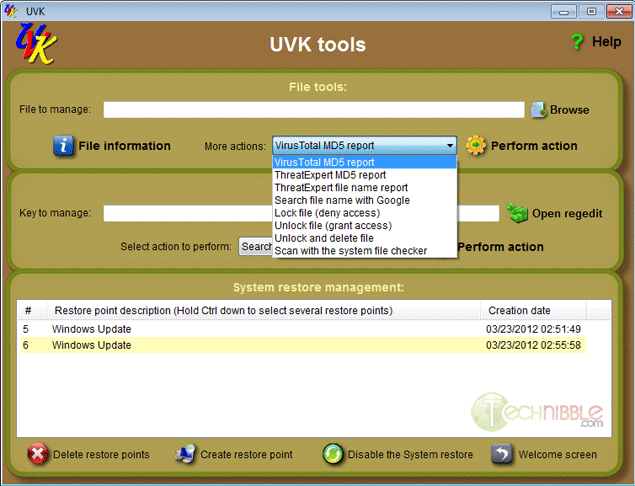This screenshot has width=635, height=486.
Task: Click the red Delete restore points icon
Action: [38, 454]
